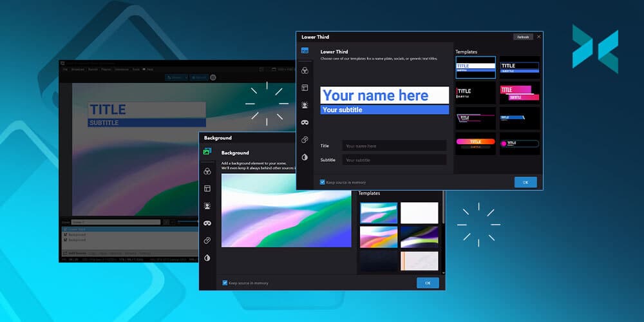Click the Title input field
The width and height of the screenshot is (644, 322).
tap(393, 146)
